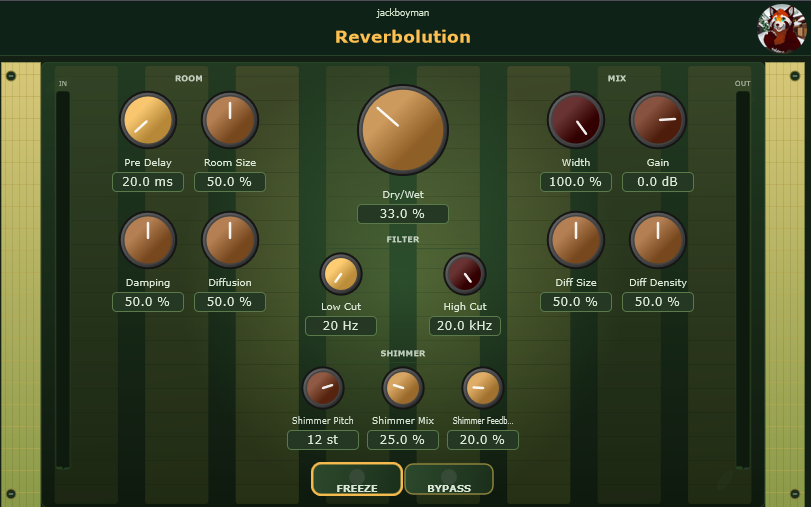Click the Damping knob
The image size is (811, 507).
click(148, 240)
